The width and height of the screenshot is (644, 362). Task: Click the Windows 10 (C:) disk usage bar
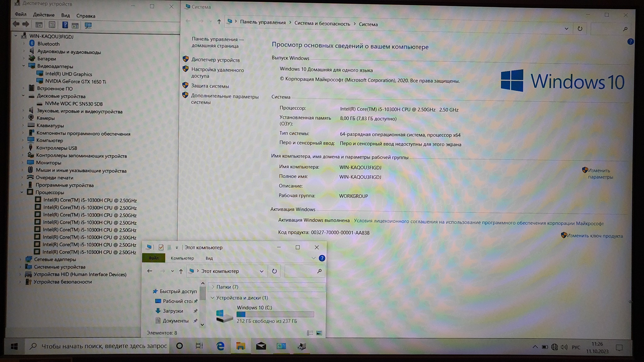pos(275,314)
